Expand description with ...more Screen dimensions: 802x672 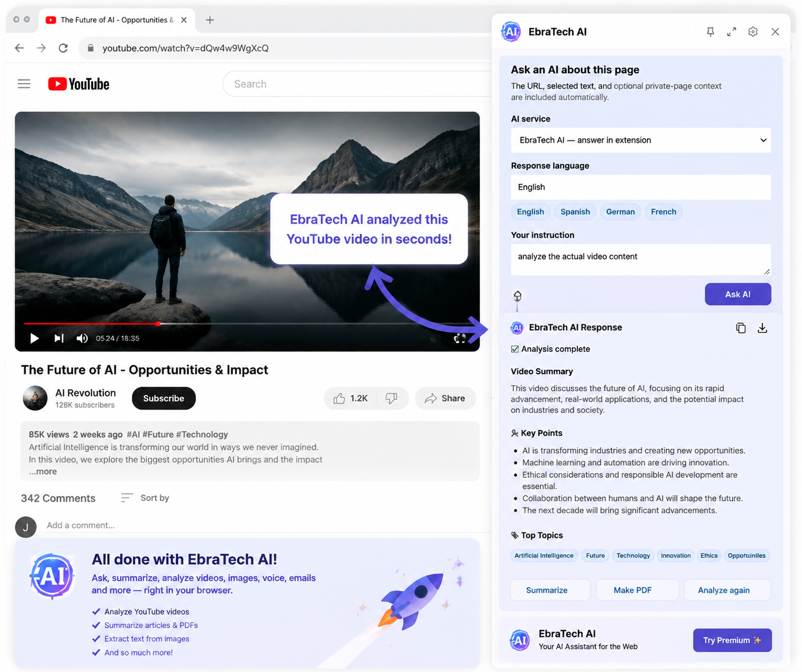(x=43, y=472)
